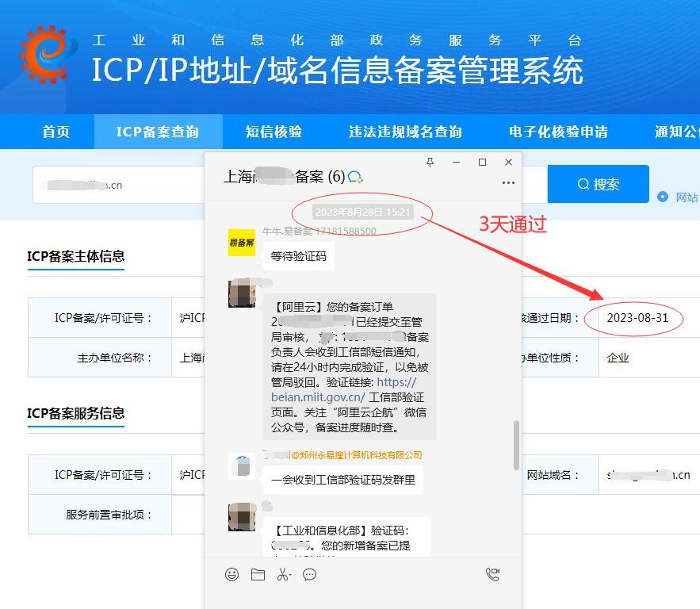Open the 违法违规域名查询 tab
700x609 pixels.
(x=405, y=132)
